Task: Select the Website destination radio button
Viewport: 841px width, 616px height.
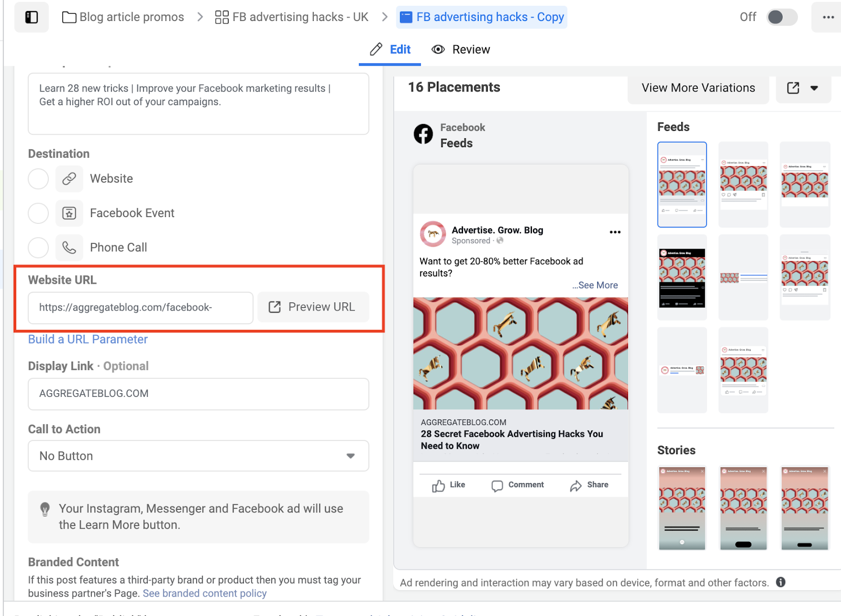Action: tap(38, 179)
